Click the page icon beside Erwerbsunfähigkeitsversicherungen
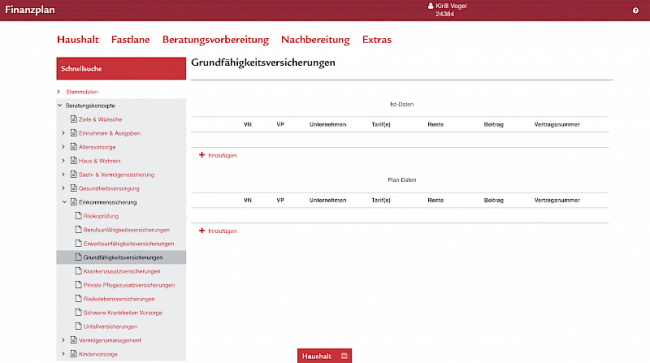Image resolution: width=650 pixels, height=363 pixels. (x=78, y=243)
